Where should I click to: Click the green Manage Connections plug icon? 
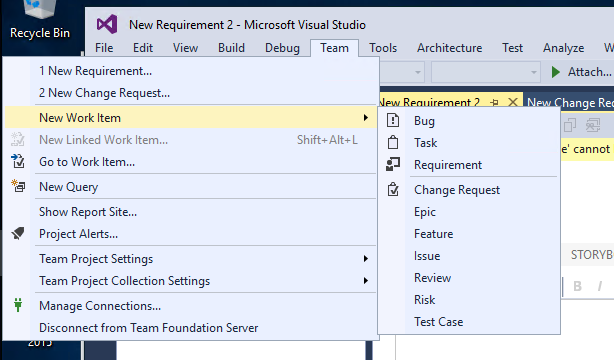coord(18,305)
